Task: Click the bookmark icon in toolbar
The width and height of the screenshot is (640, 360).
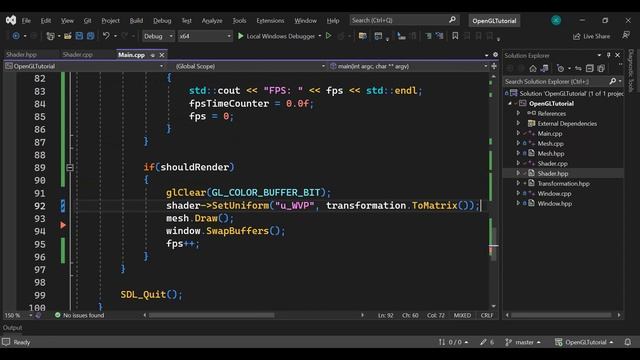Action: (x=455, y=36)
